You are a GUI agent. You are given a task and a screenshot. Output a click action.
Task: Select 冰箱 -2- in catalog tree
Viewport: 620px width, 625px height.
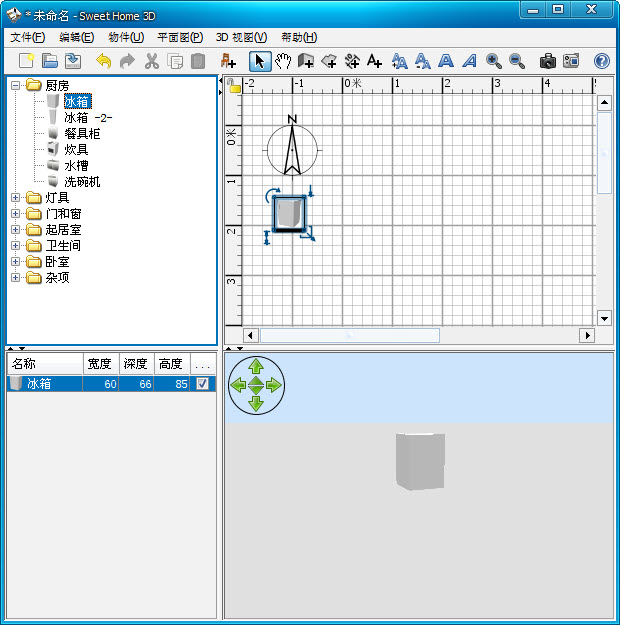(88, 118)
